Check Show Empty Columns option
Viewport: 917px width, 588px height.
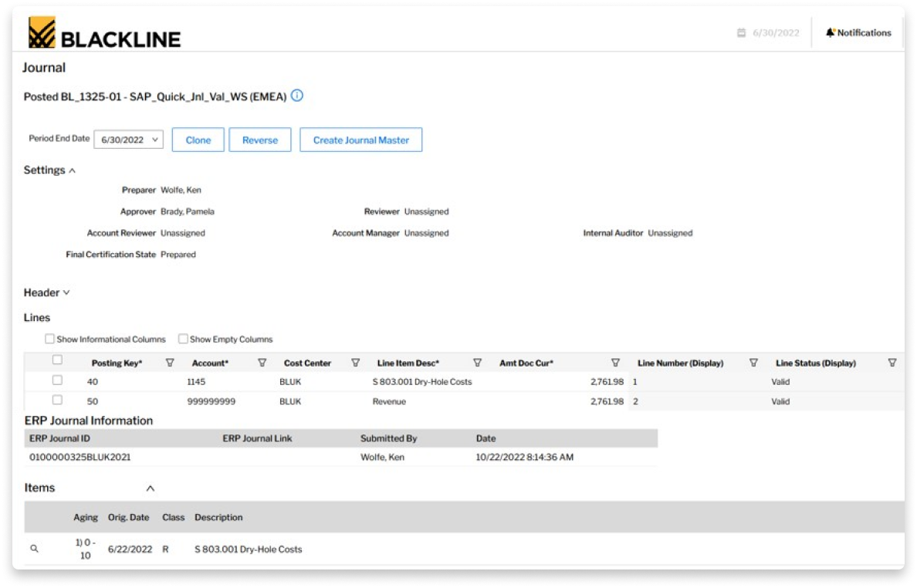point(183,339)
